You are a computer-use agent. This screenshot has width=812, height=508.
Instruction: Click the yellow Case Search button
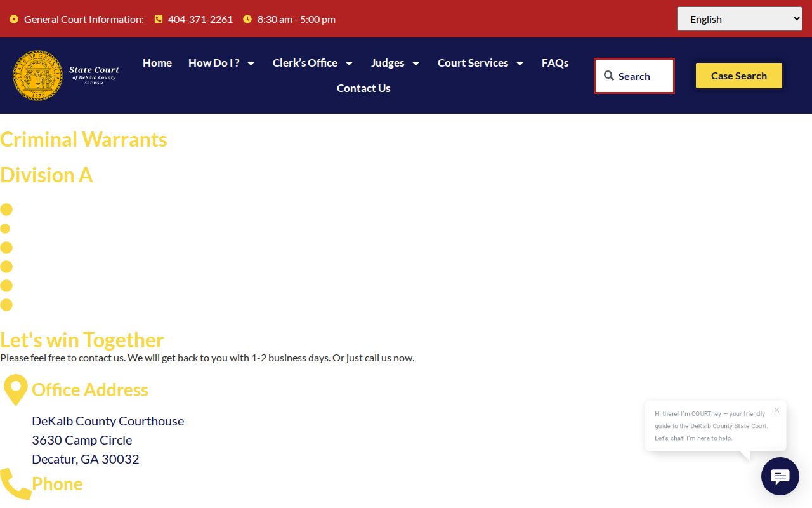[x=739, y=76]
